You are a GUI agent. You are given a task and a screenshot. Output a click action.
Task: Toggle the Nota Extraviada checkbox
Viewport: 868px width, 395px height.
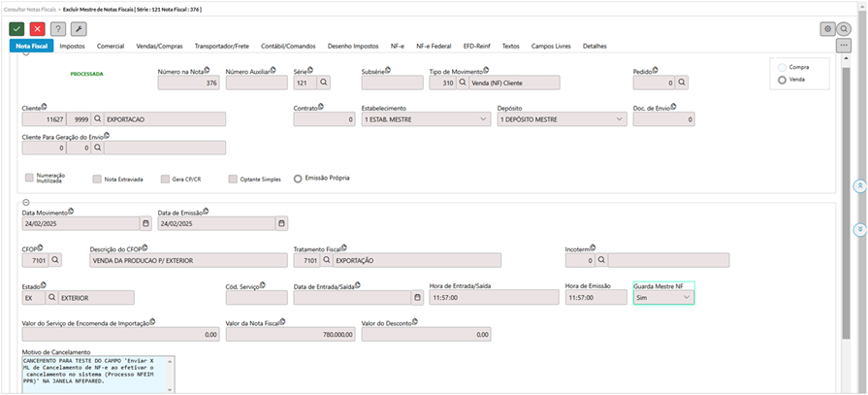tap(97, 179)
